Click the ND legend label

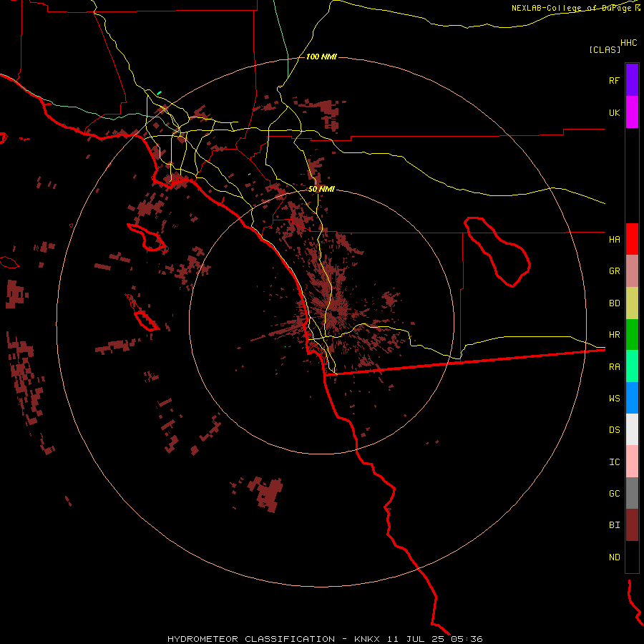pyautogui.click(x=614, y=557)
